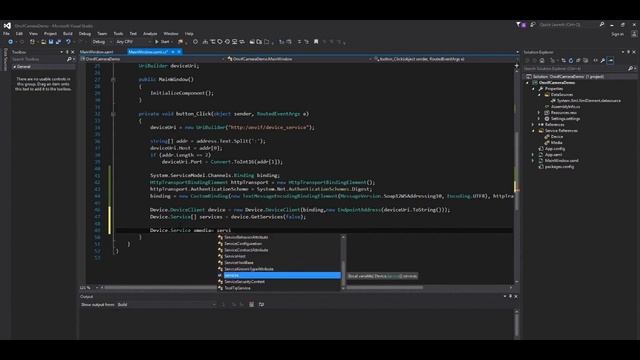Toggle Show All Files in Solution Explorer
Image resolution: width=640 pixels, height=360 pixels.
pyautogui.click(x=586, y=60)
